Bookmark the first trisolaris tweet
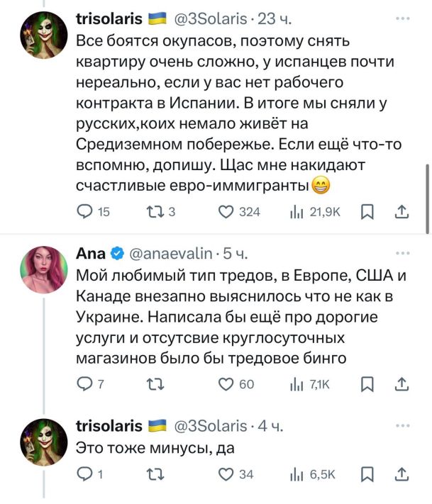The image size is (432, 504). [367, 211]
